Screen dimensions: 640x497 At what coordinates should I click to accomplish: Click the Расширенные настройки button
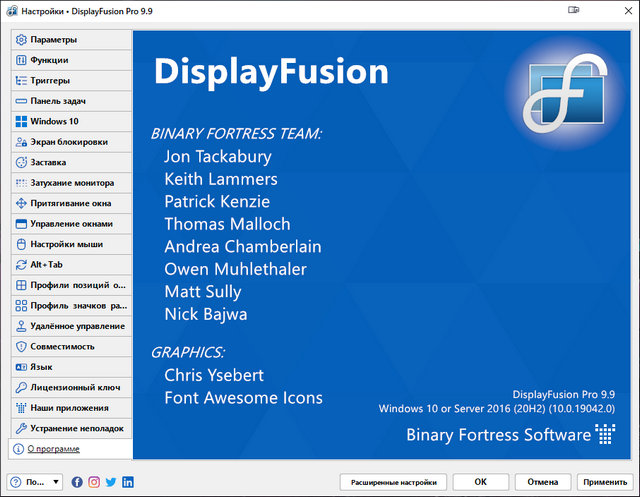pos(394,482)
